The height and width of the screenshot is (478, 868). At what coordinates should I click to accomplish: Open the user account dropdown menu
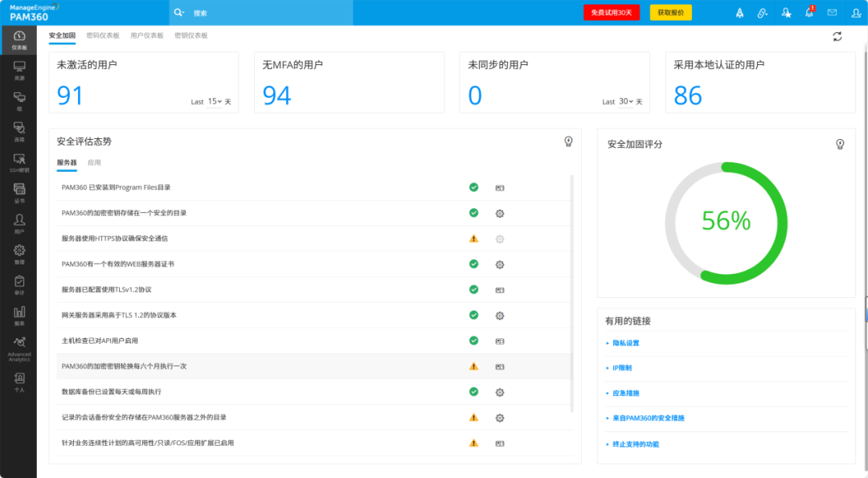tap(855, 13)
